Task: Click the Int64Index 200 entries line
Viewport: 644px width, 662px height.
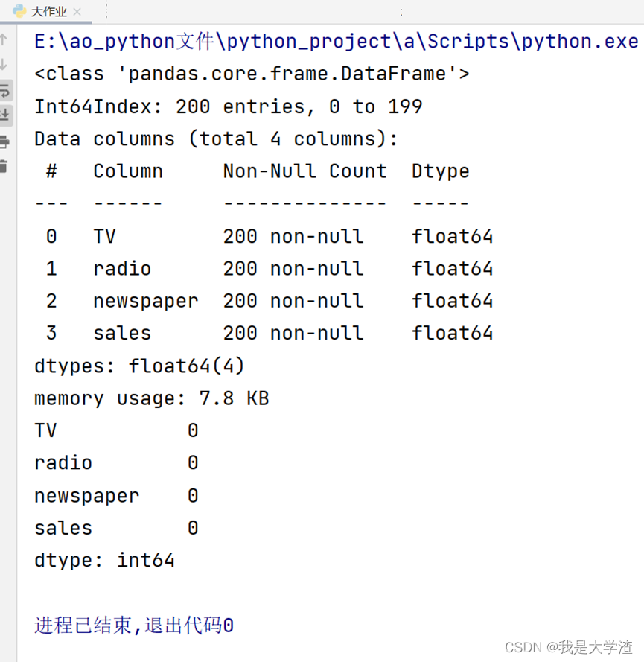Action: tap(229, 106)
